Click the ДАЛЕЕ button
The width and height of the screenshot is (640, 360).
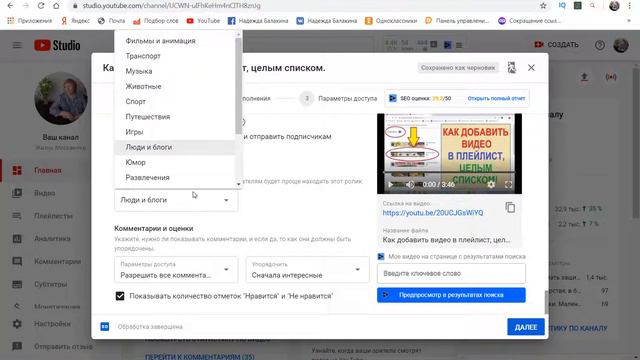pyautogui.click(x=526, y=327)
